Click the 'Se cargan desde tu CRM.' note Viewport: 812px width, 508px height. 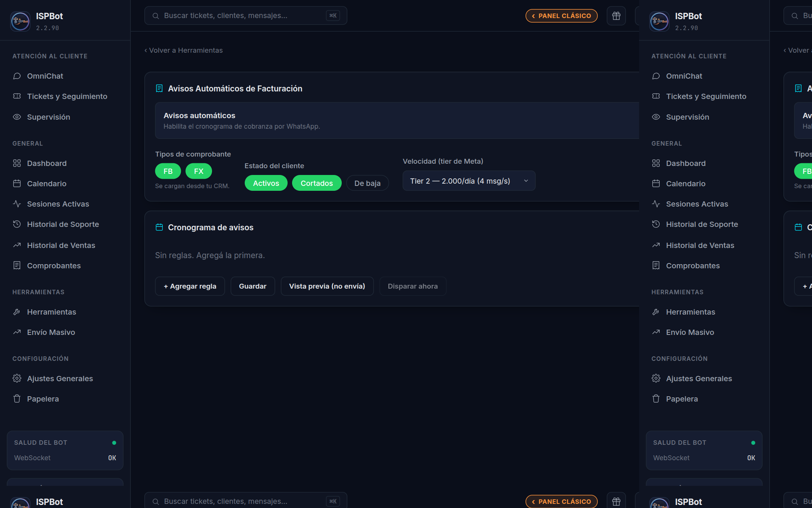pos(192,186)
